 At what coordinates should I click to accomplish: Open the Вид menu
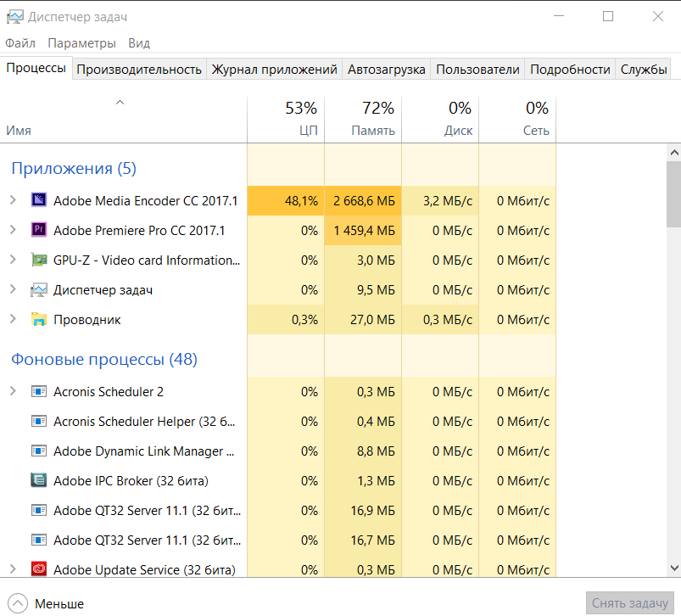tap(139, 43)
